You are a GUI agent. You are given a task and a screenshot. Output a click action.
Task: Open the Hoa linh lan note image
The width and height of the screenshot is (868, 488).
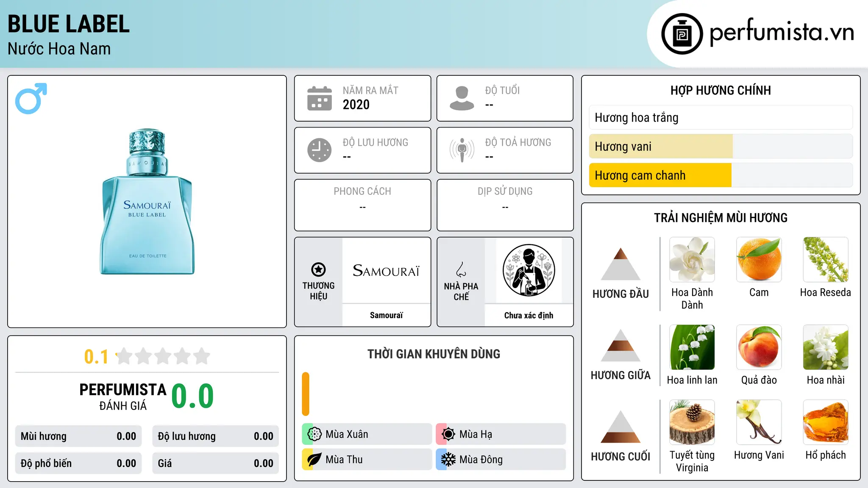point(692,347)
